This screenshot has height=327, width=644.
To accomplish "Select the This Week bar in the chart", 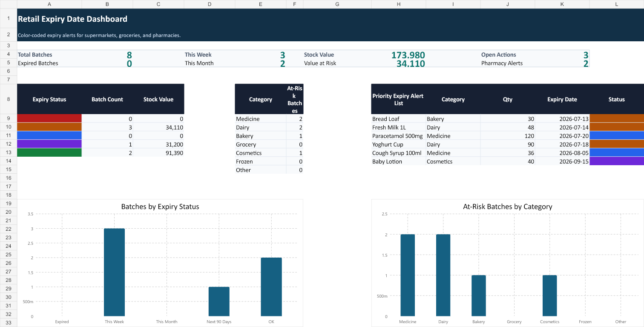I will coord(114,272).
